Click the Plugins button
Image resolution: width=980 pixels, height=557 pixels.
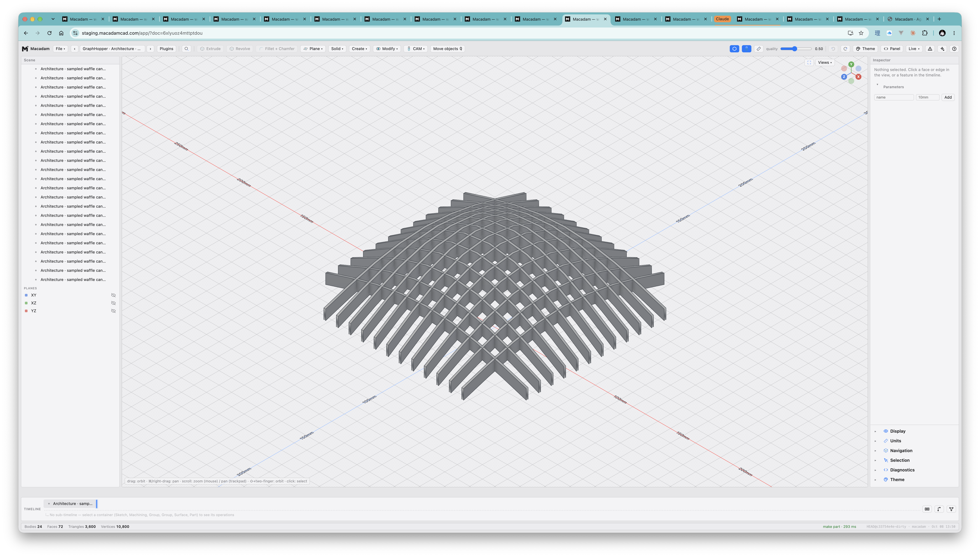pos(167,49)
